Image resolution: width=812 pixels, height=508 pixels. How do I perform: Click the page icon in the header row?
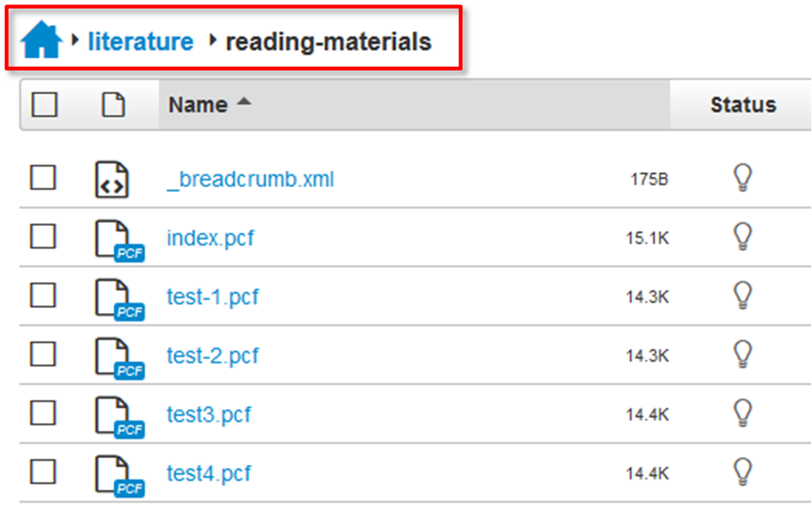click(114, 105)
